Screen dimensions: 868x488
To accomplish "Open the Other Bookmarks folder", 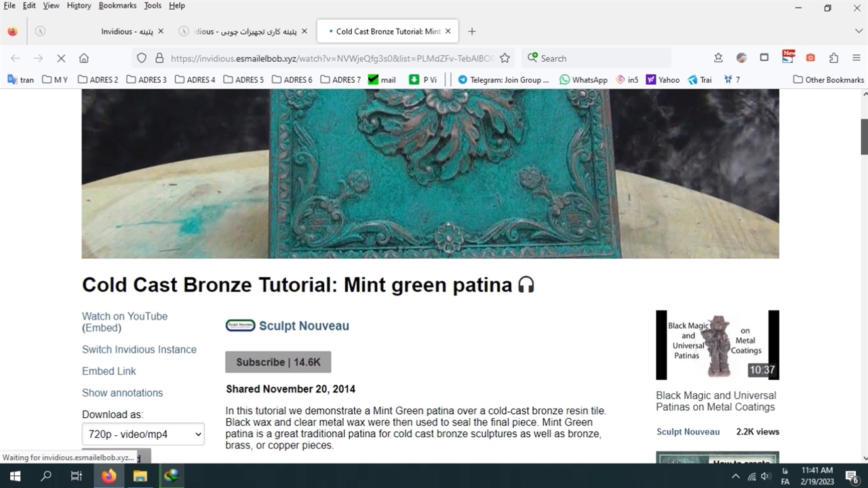I will coord(828,79).
